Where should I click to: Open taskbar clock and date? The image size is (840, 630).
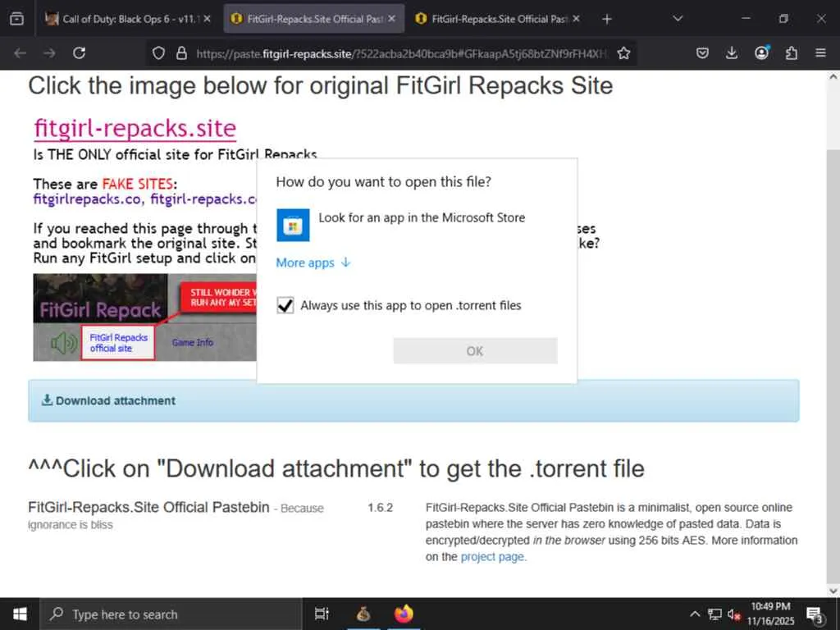pos(770,614)
